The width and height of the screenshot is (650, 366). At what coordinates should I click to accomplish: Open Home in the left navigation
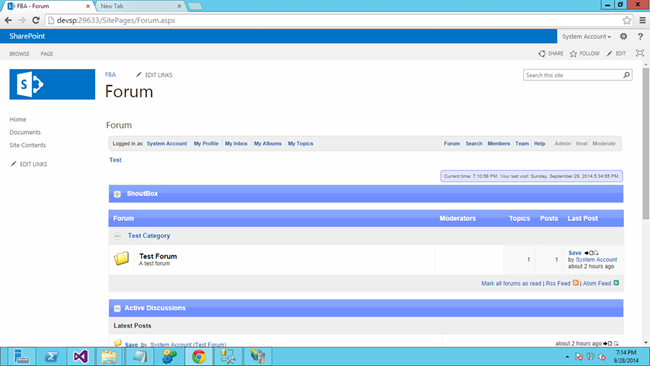pyautogui.click(x=18, y=119)
